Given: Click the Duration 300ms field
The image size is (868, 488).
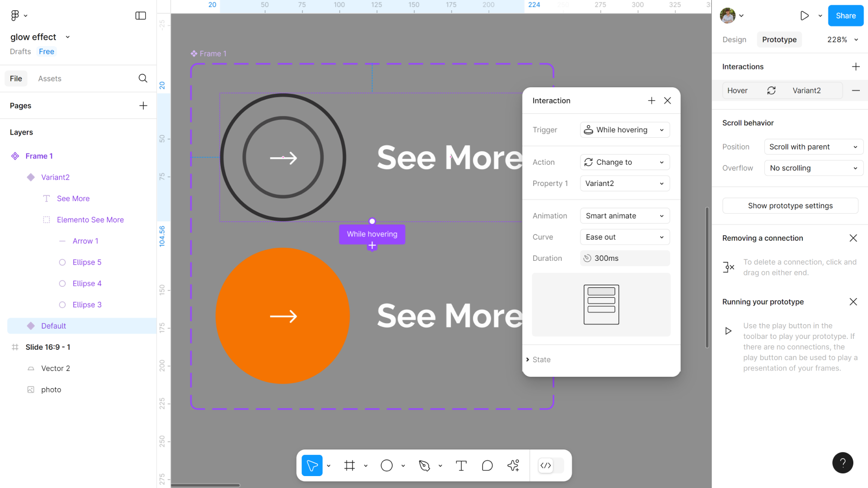Looking at the screenshot, I should [x=624, y=259].
